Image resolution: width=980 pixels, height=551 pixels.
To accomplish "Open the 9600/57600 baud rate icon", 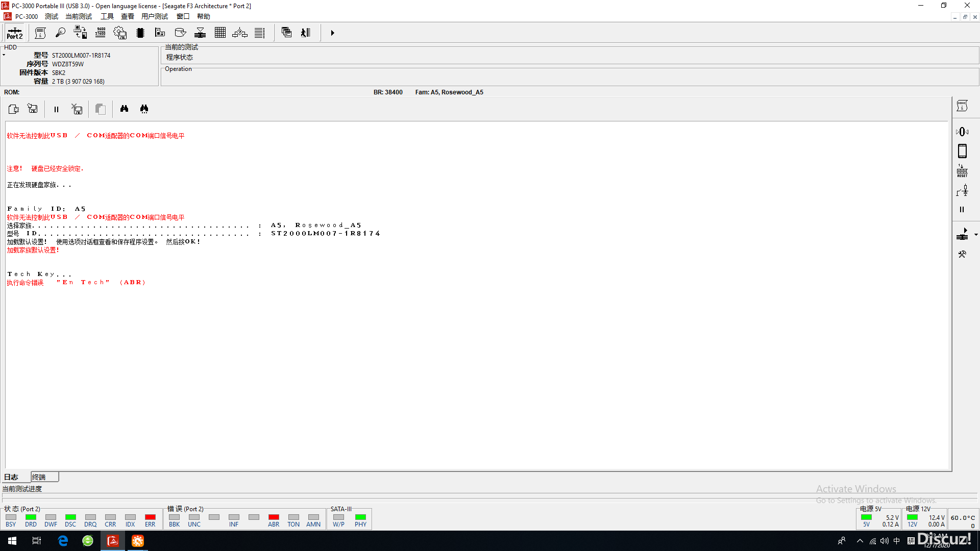I will (101, 33).
